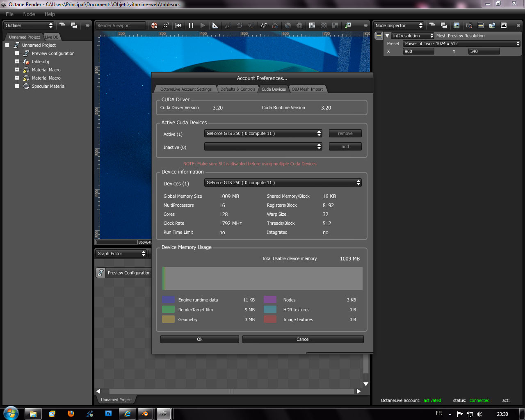This screenshot has width=525, height=420.
Task: Click the add inactive device button
Action: click(345, 146)
